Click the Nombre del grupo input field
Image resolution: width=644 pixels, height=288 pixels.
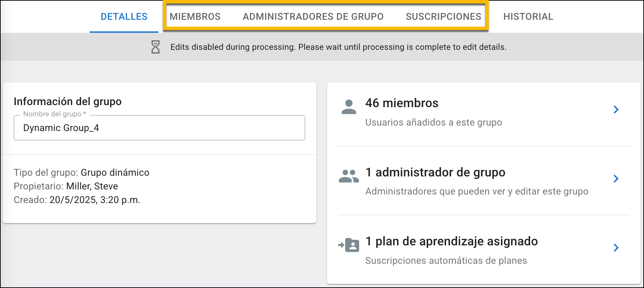click(x=159, y=128)
